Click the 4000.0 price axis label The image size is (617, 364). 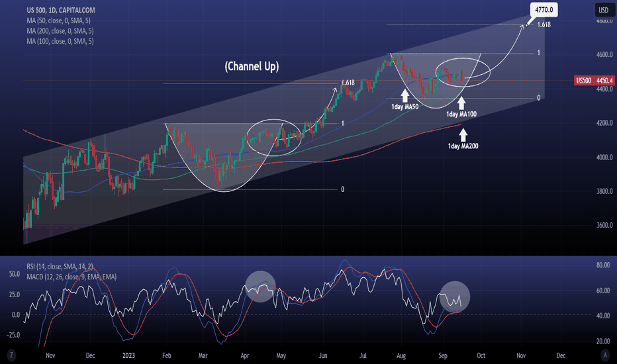[604, 157]
